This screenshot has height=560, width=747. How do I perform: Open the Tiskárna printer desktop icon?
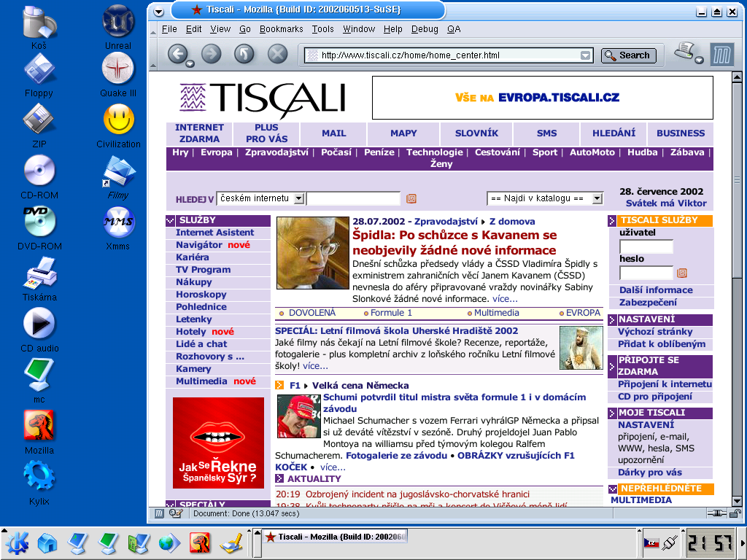point(39,273)
